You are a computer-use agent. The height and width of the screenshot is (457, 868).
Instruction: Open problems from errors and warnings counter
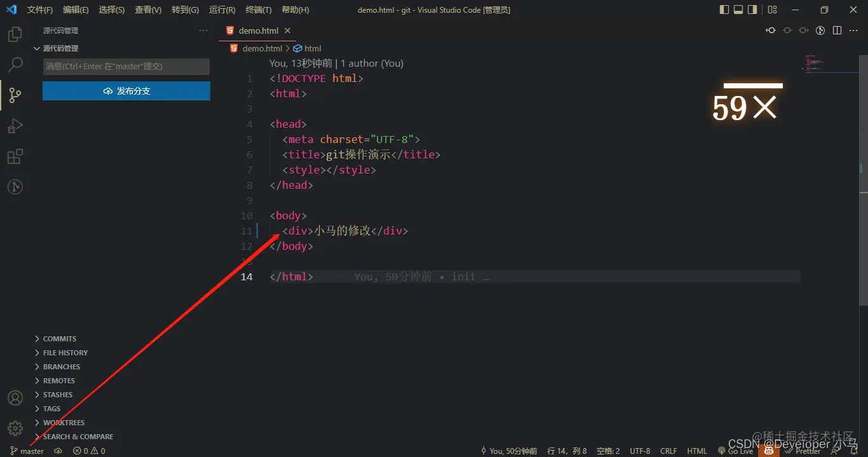(x=89, y=451)
